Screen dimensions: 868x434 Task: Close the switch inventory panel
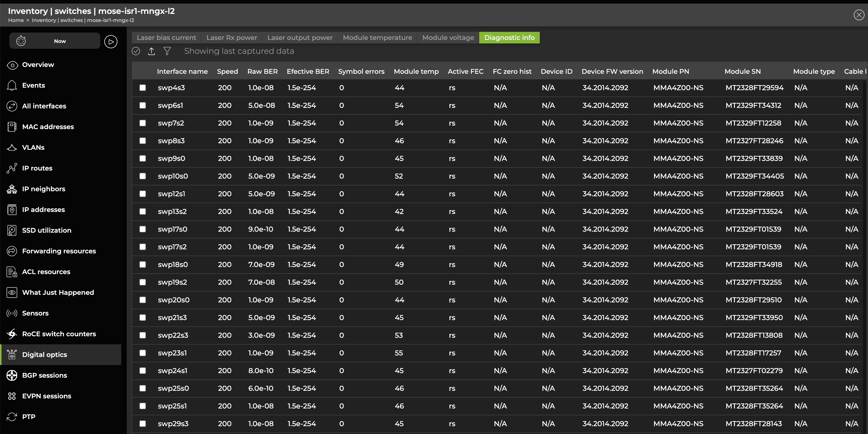pos(859,15)
